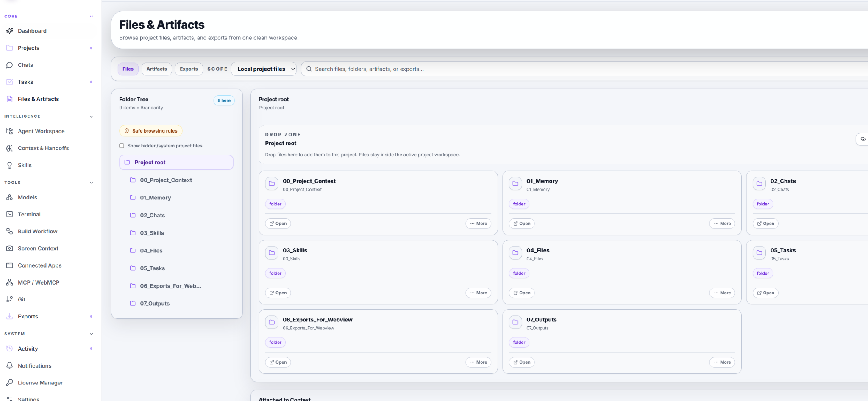Viewport: 868px width, 401px height.
Task: Click the Projects folder icon in sidebar
Action: coord(10,48)
